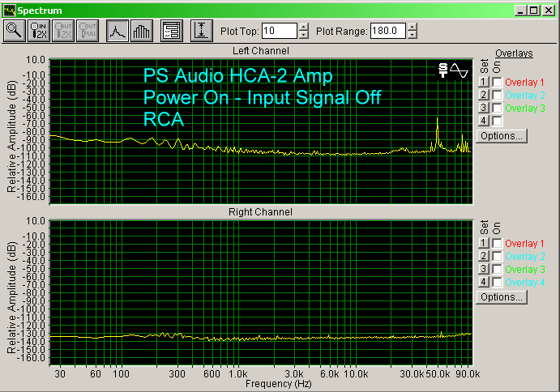Click the Zoom Out 2X button
The height and width of the screenshot is (392, 560).
pos(62,31)
